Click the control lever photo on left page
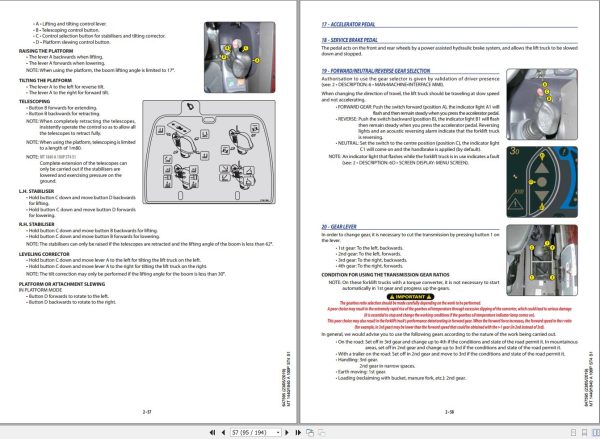The width and height of the screenshot is (600, 439). [240, 57]
